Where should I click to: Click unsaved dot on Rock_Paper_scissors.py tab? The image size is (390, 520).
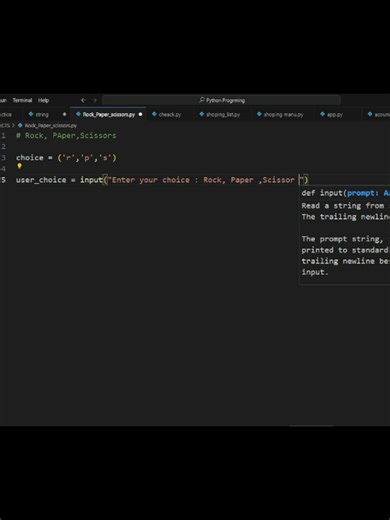click(x=140, y=114)
